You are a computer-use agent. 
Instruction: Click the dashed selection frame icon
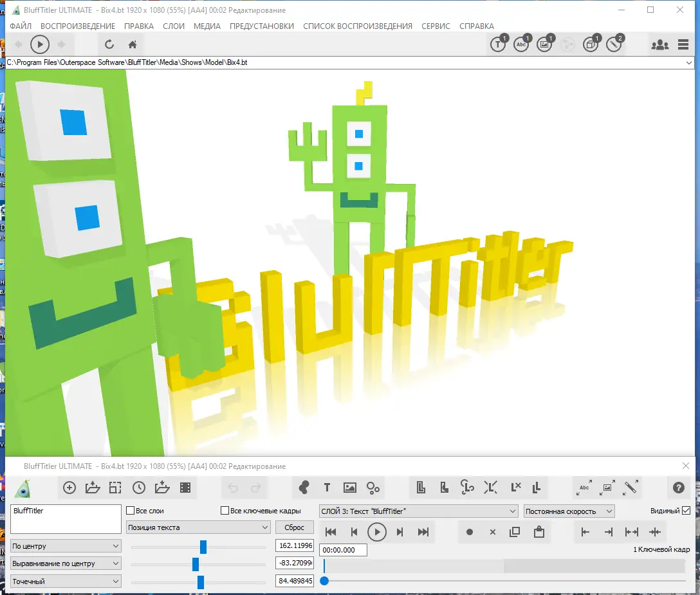(x=115, y=488)
